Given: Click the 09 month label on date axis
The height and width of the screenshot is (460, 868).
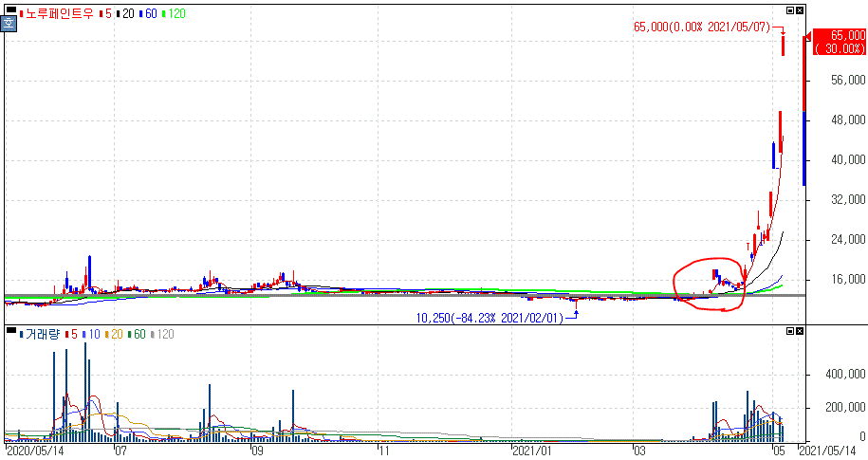Looking at the screenshot, I should (257, 451).
